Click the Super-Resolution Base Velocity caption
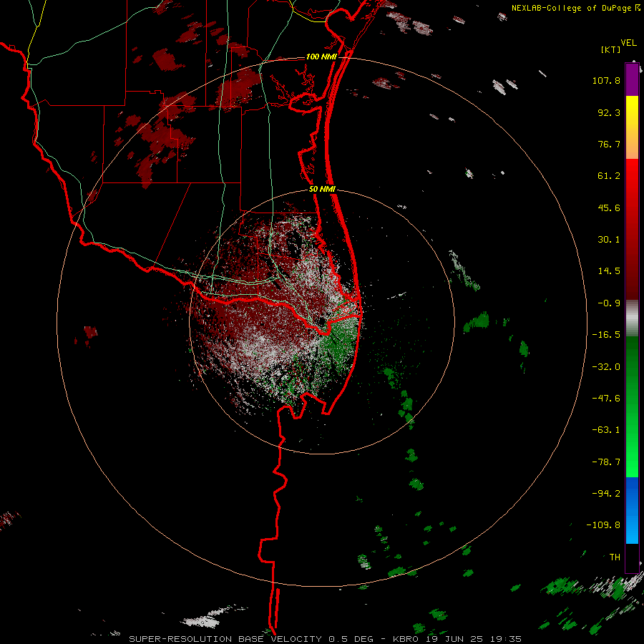The image size is (644, 644). (326, 639)
